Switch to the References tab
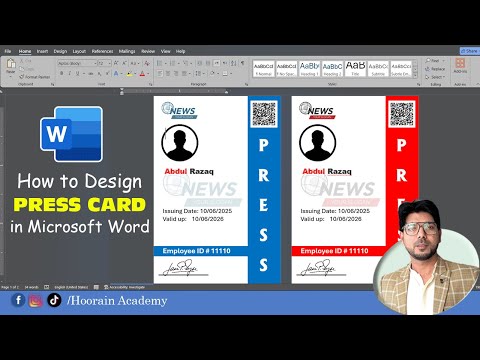Viewport: 480px width, 360px height. pos(102,51)
